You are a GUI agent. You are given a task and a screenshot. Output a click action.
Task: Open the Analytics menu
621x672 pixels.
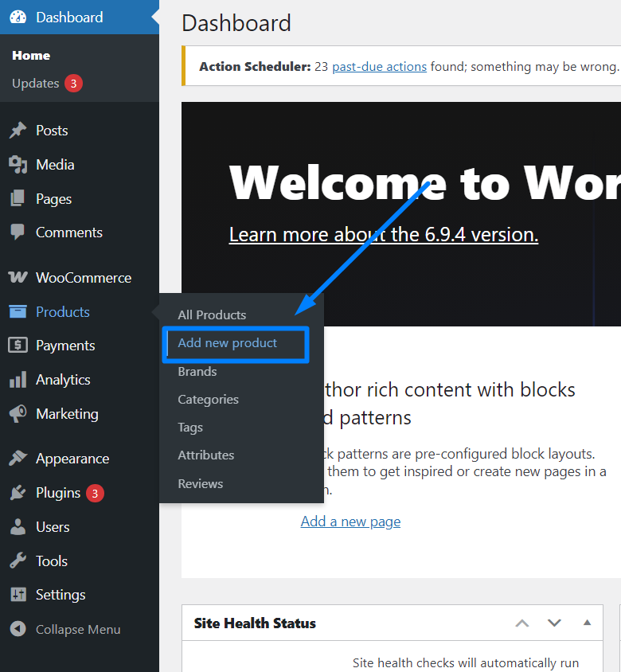point(63,380)
